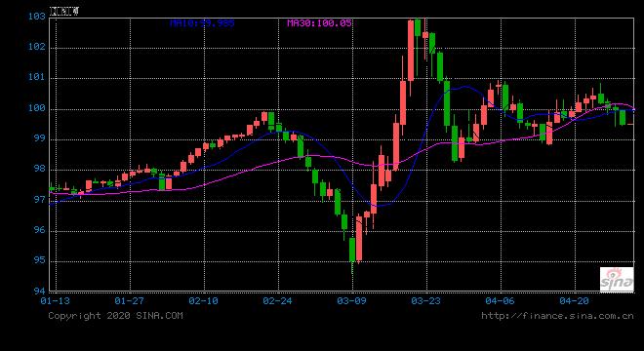This screenshot has width=644, height=351.
Task: Click the 97 price axis label
Action: pyautogui.click(x=39, y=200)
